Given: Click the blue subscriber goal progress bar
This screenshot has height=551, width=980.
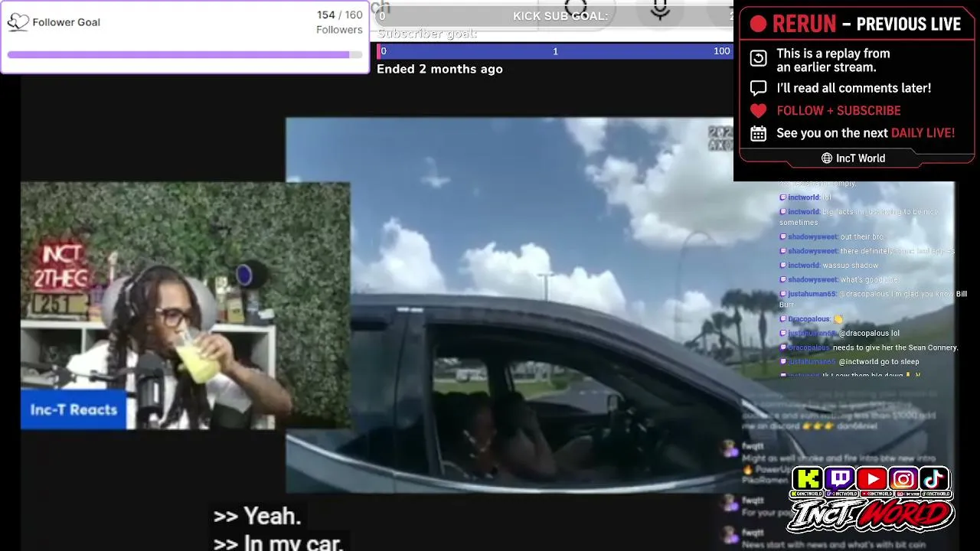Looking at the screenshot, I should [554, 51].
